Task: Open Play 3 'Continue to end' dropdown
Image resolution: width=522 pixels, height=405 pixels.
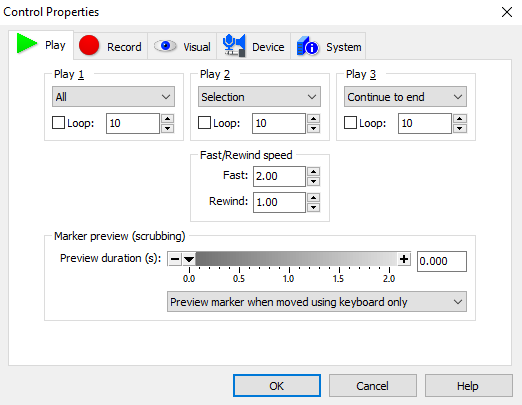Action: tap(405, 97)
